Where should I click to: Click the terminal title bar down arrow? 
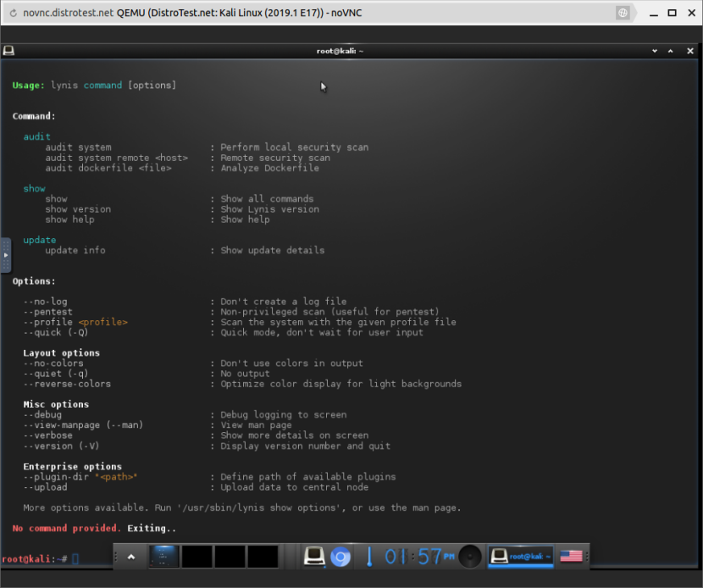click(655, 51)
